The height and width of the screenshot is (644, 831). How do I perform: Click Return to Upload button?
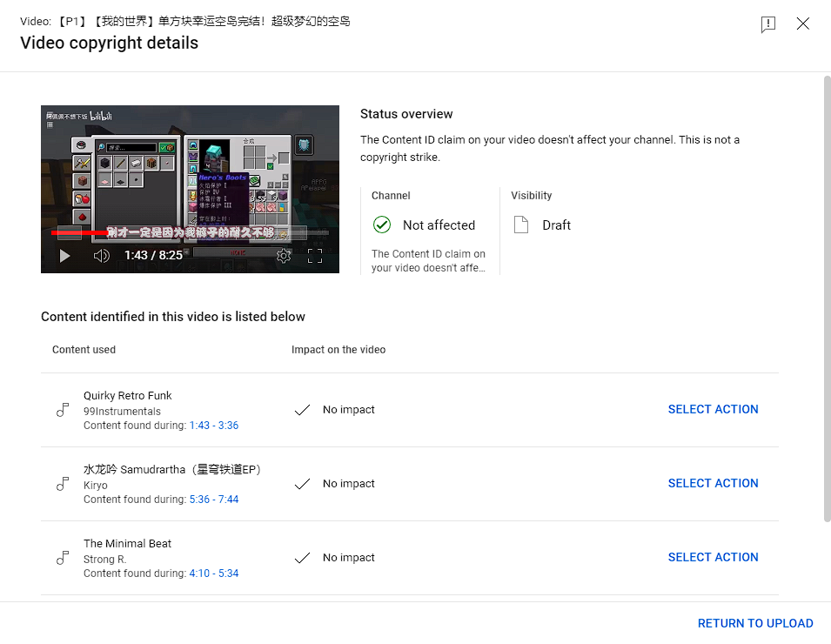[754, 623]
